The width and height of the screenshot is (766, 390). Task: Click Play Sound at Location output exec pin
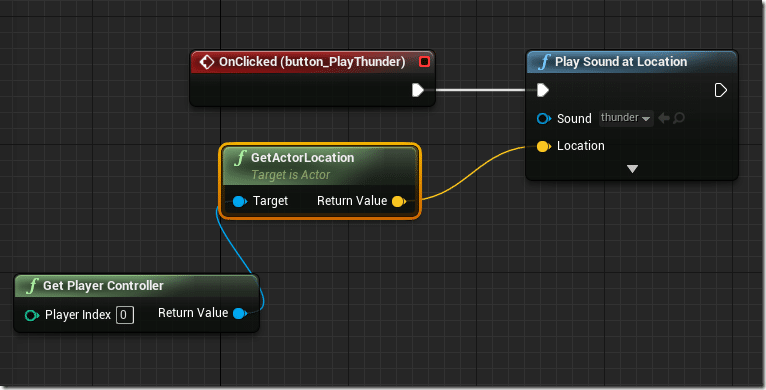tap(721, 90)
